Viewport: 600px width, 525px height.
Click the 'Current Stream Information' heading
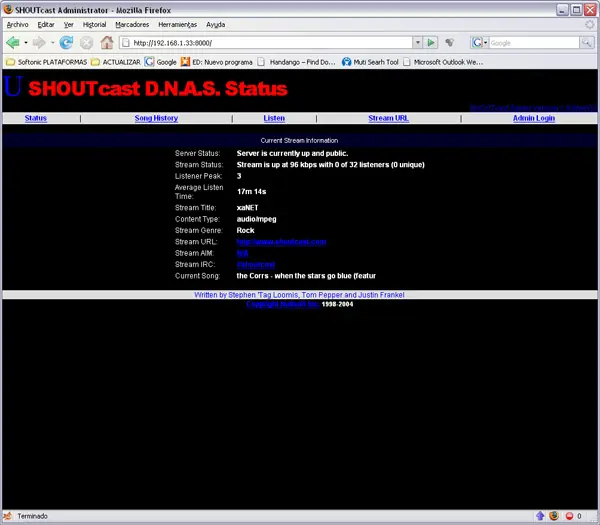pos(299,140)
